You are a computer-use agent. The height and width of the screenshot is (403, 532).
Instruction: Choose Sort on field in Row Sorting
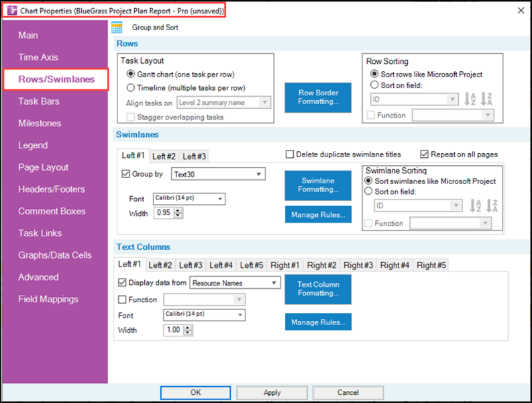click(374, 85)
